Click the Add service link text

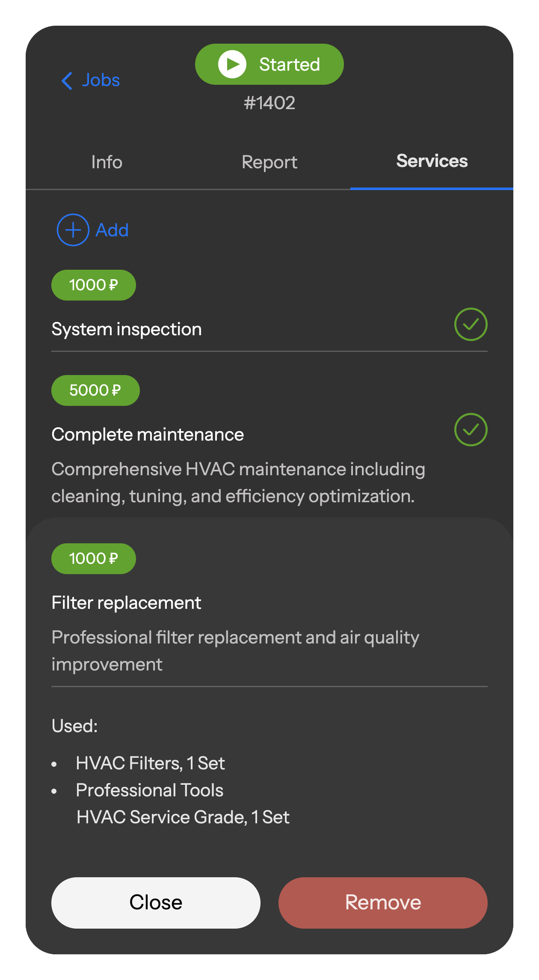pyautogui.click(x=112, y=230)
